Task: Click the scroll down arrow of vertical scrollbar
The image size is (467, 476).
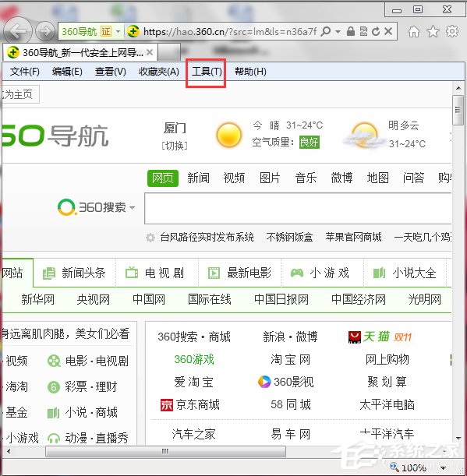Action: coord(458,438)
